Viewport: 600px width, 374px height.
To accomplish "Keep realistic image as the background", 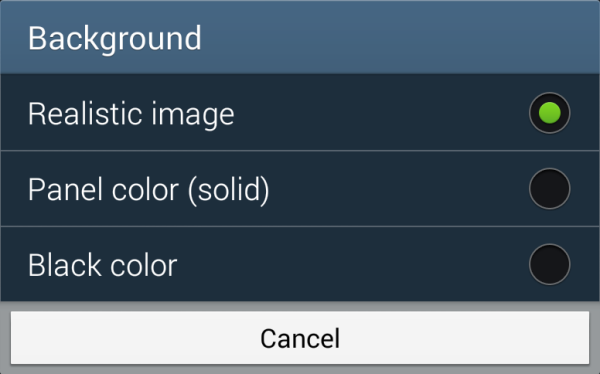I will (300, 113).
